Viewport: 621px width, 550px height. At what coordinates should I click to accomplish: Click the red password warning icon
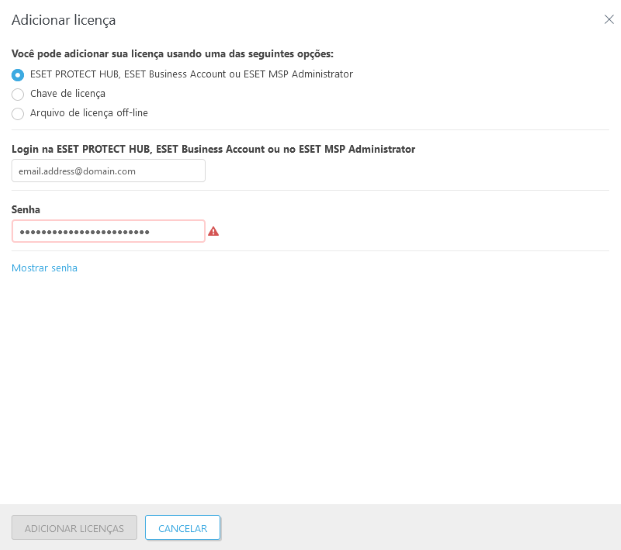pyautogui.click(x=213, y=231)
